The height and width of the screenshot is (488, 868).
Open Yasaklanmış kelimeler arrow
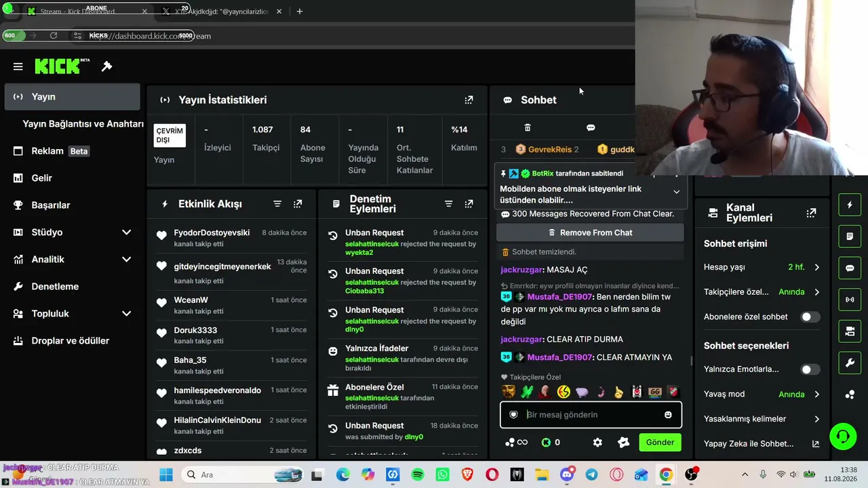pyautogui.click(x=816, y=419)
